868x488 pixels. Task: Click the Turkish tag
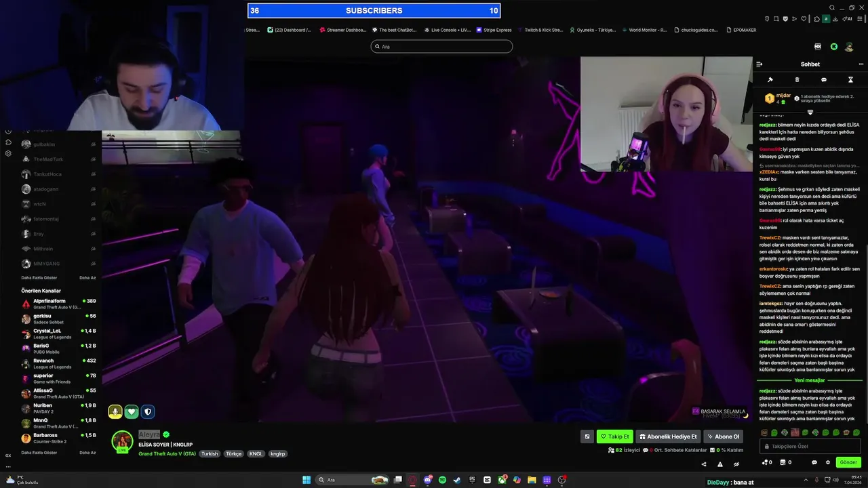coord(210,453)
